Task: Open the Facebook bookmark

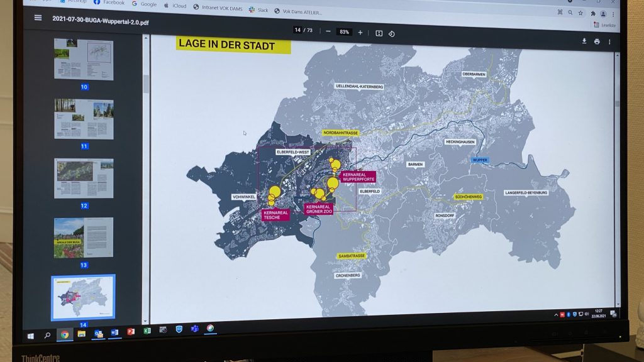Action: 109,3
